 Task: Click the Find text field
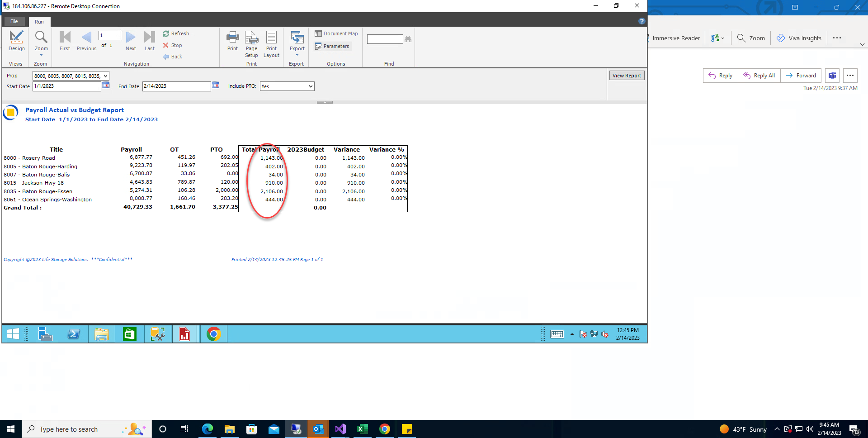385,39
